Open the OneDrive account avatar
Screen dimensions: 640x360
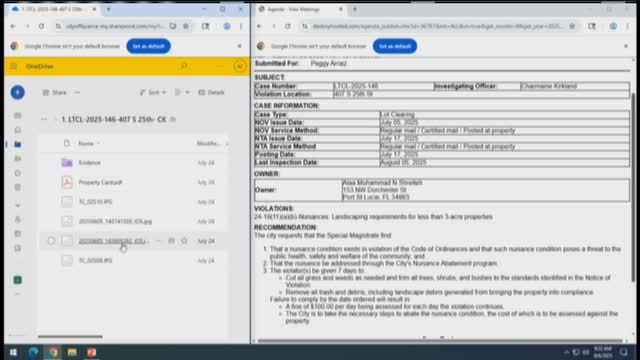240,66
